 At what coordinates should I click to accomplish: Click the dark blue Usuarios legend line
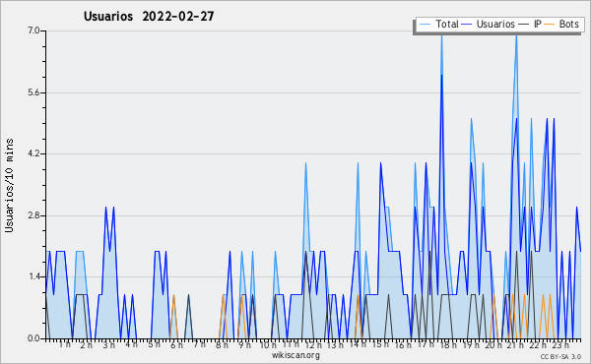466,25
